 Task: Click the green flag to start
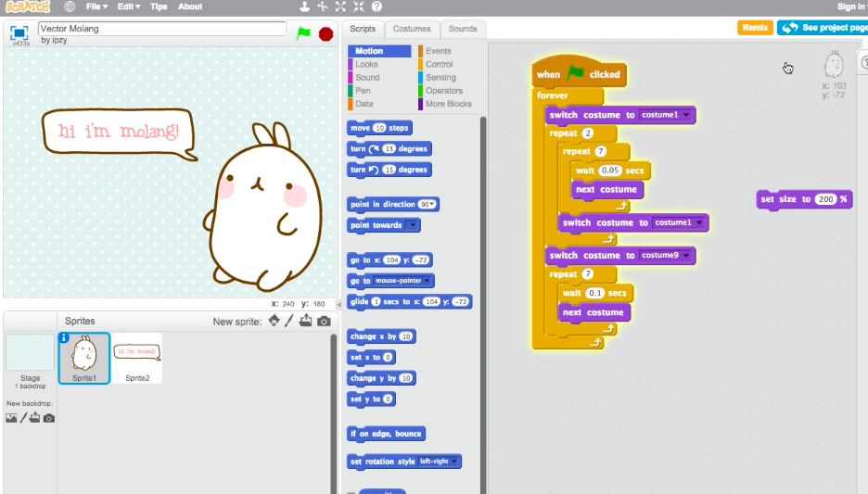(x=303, y=33)
